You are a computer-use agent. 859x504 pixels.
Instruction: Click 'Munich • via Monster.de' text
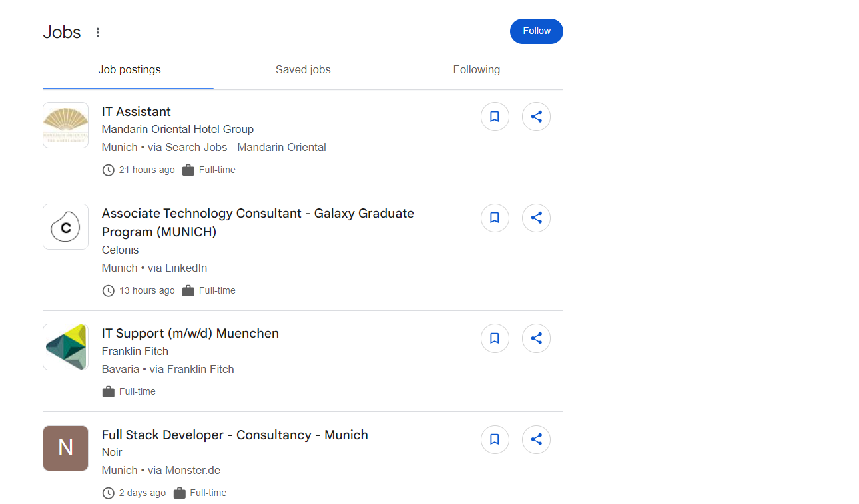161,470
